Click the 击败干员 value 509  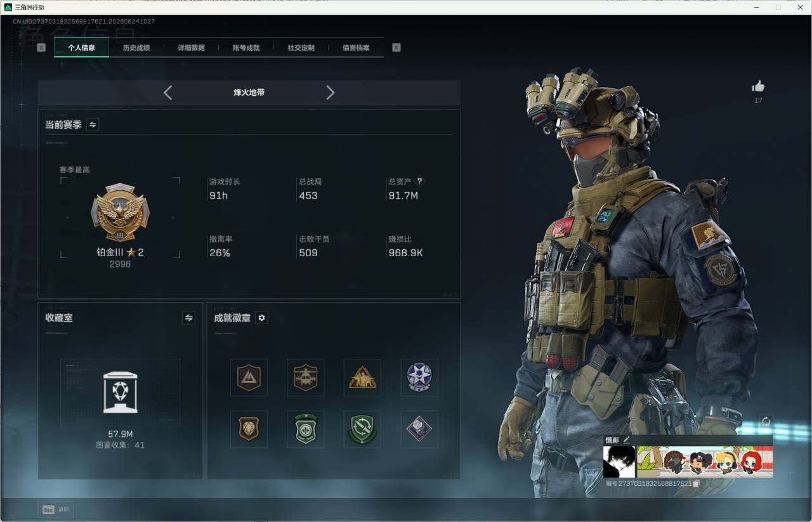[x=308, y=253]
